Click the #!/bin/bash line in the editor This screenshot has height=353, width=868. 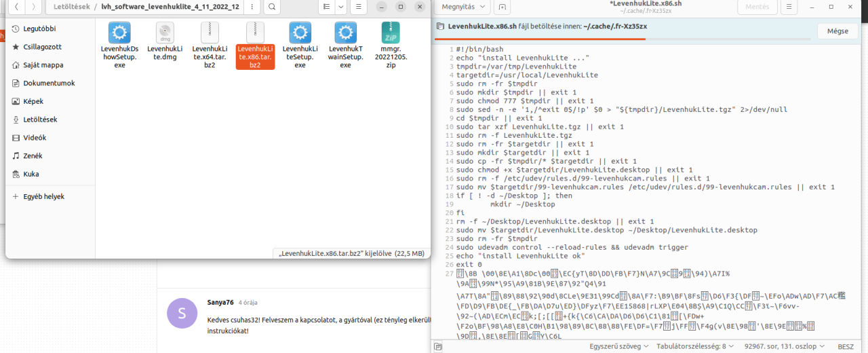(479, 50)
